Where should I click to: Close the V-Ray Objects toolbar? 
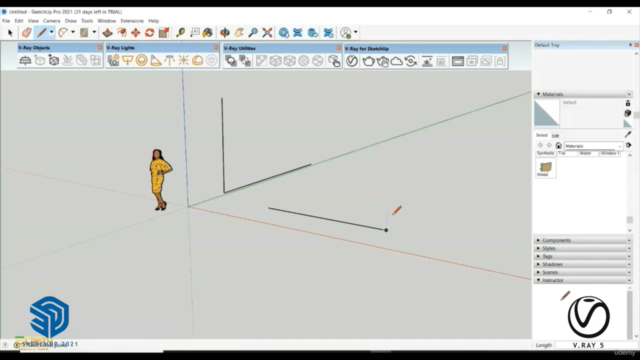click(x=99, y=48)
